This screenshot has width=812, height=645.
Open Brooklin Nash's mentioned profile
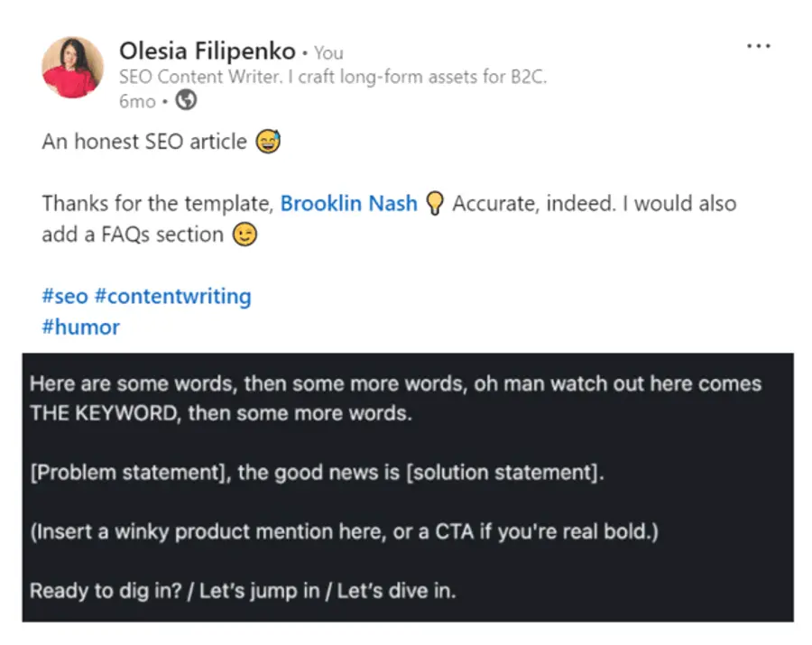(x=348, y=203)
